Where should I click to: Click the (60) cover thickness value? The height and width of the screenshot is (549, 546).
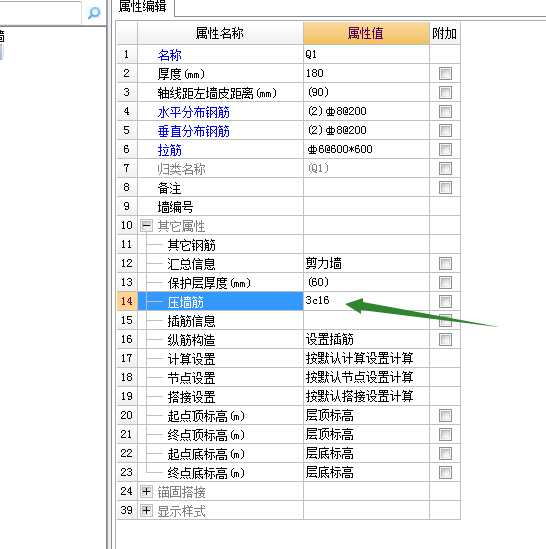[x=366, y=282]
